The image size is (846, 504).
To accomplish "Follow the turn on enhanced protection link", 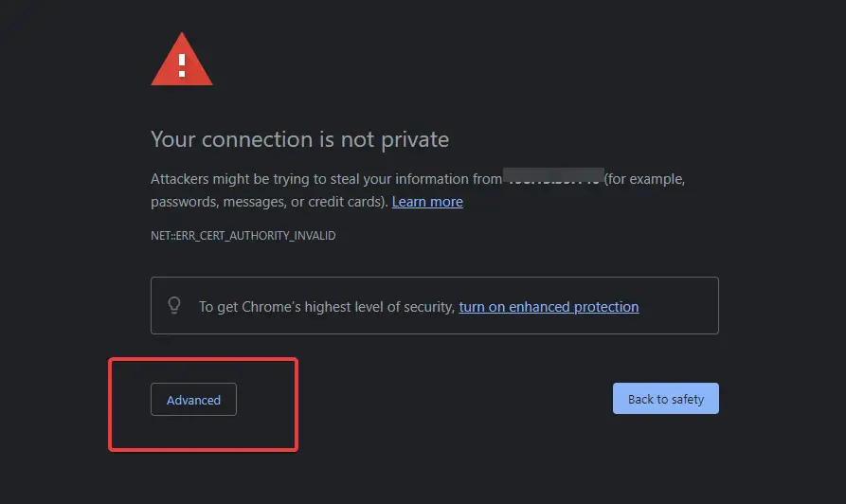I will [549, 307].
